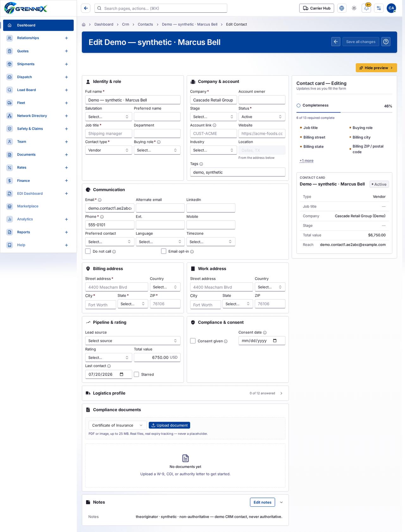The height and width of the screenshot is (532, 405).
Task: Mark contact as Starred
Action: (x=136, y=374)
